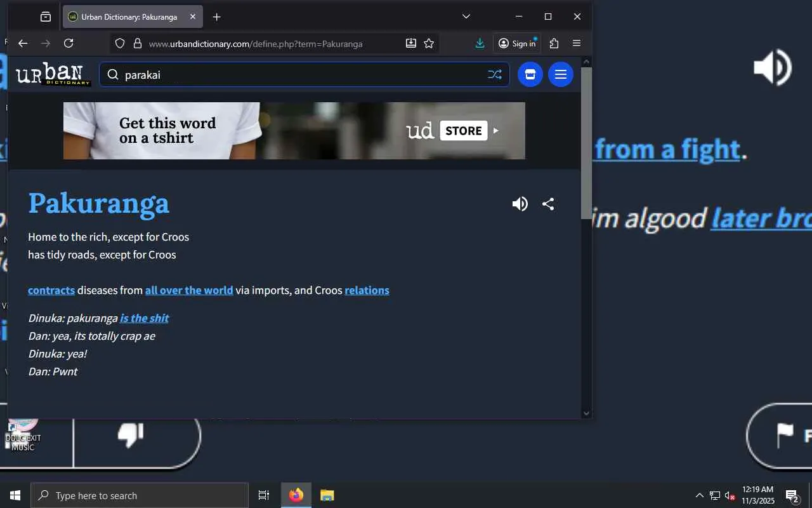812x508 pixels.
Task: Load a random word with shuffle icon
Action: pos(495,74)
